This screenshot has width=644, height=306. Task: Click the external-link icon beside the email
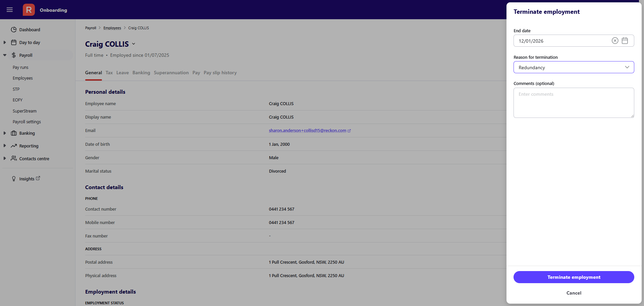[349, 131]
